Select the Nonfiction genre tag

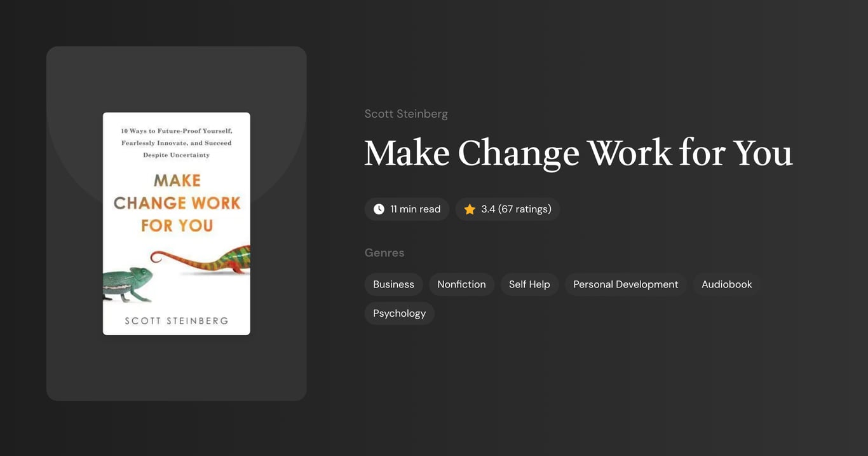click(461, 284)
